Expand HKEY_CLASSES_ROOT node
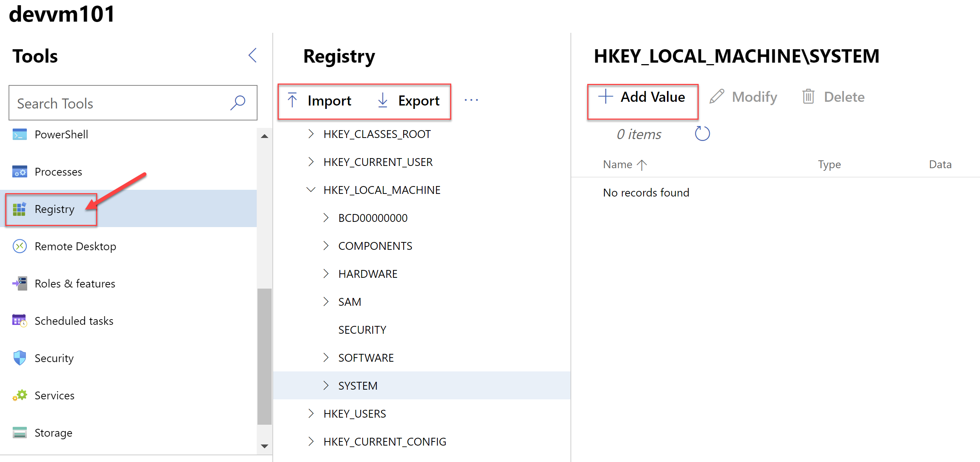 311,134
